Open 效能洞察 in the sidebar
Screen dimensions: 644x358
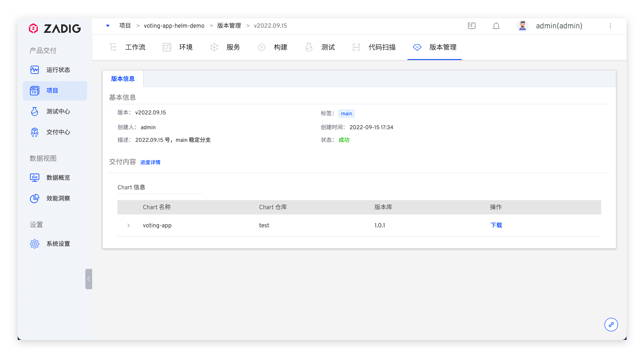point(58,198)
